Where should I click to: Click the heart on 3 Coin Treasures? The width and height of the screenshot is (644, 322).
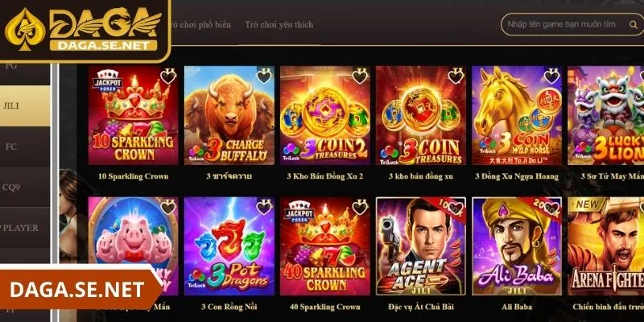(456, 76)
